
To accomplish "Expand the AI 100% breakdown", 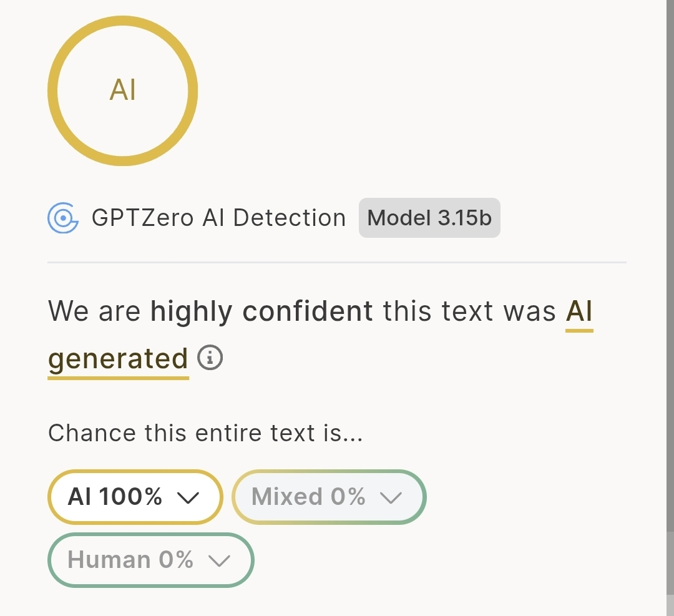I will pos(135,497).
